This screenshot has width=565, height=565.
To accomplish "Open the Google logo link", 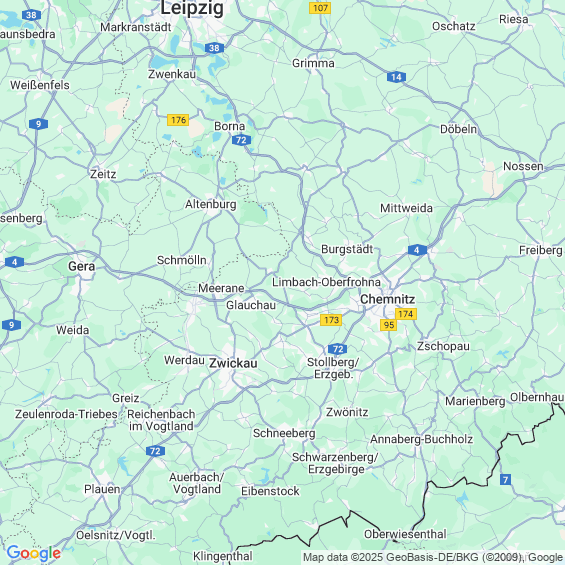I will coord(34,553).
